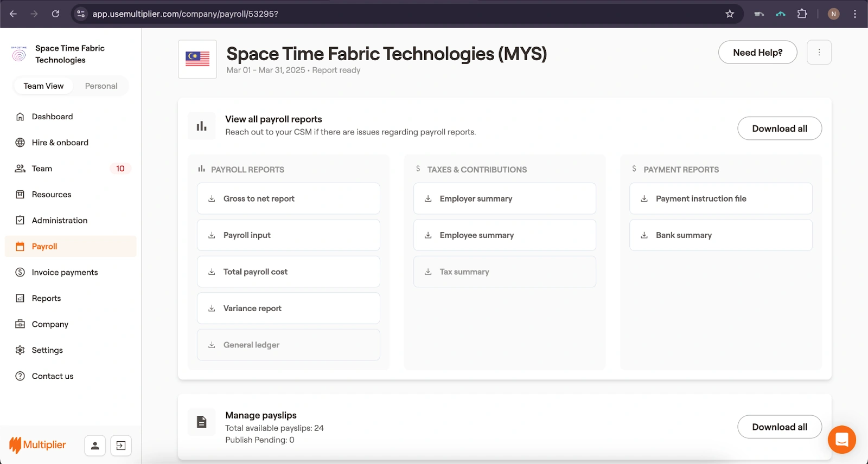
Task: Click download icon of Employee summary
Action: click(428, 235)
